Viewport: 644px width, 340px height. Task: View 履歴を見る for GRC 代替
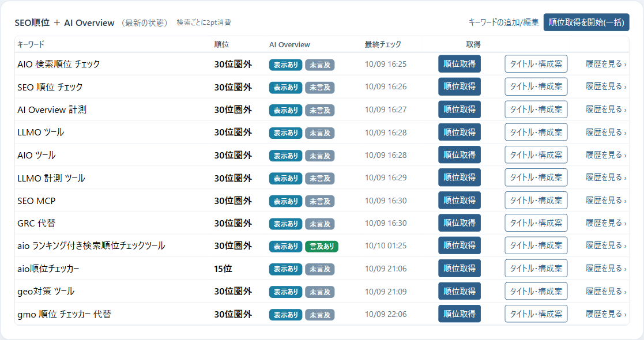coord(606,223)
